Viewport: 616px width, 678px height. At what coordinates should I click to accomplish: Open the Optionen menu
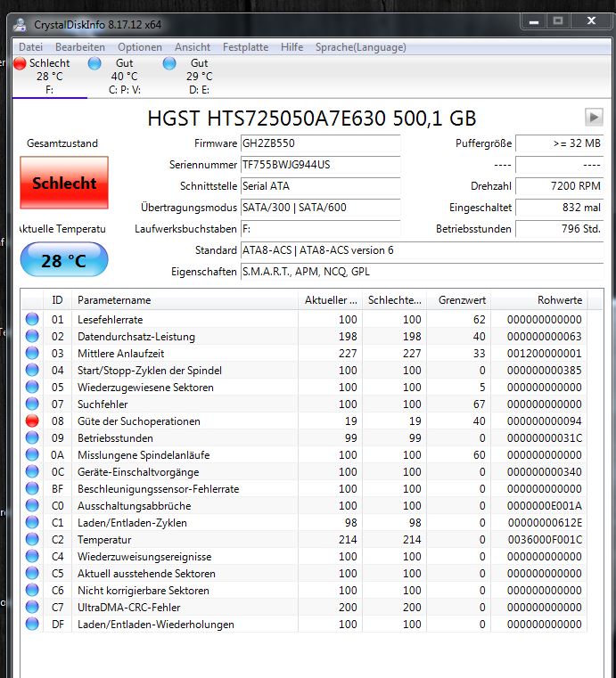(140, 47)
